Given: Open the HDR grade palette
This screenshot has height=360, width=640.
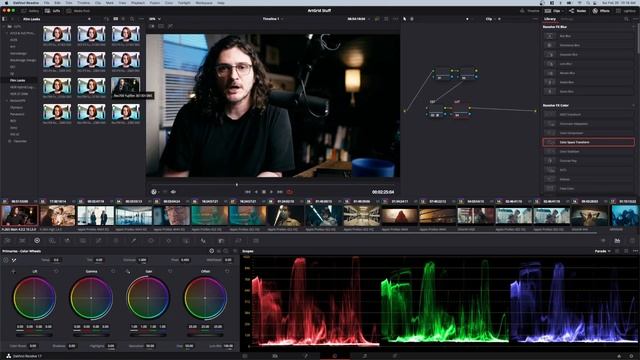Looking at the screenshot, I should [52, 241].
